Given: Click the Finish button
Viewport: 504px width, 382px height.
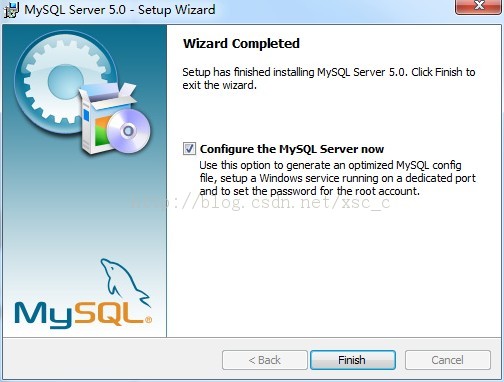Looking at the screenshot, I should [x=353, y=360].
